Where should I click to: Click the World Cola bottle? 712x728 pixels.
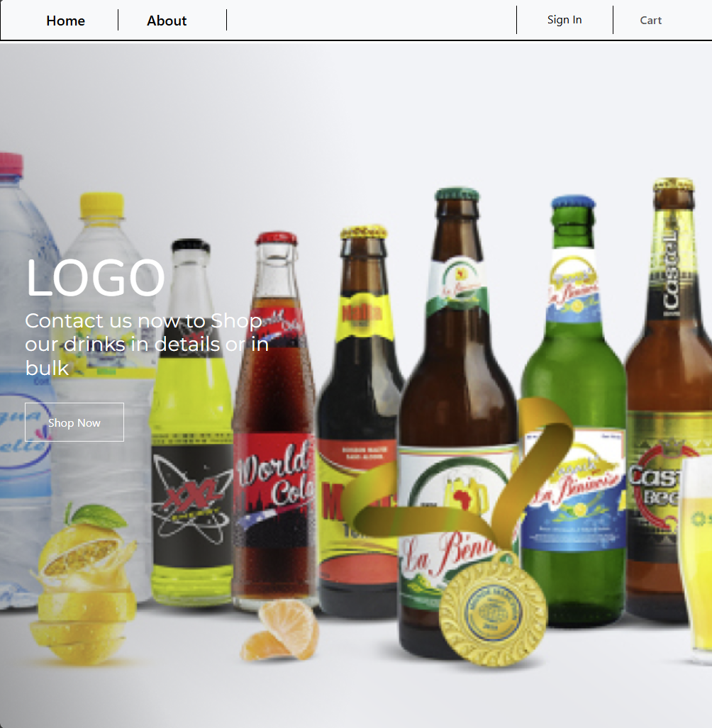[x=275, y=420]
